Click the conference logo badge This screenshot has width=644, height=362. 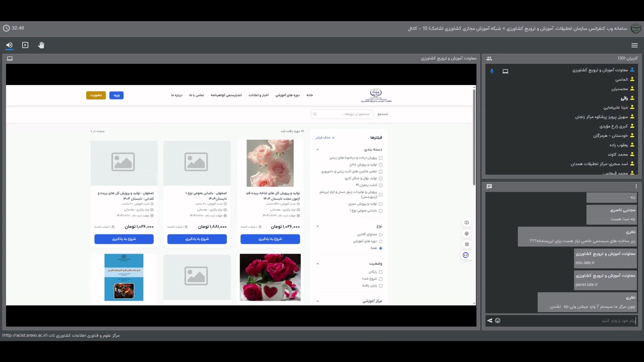636,28
